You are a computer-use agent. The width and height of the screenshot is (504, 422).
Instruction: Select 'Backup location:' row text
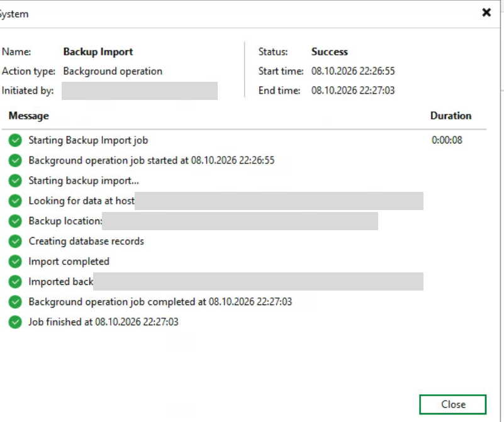65,221
